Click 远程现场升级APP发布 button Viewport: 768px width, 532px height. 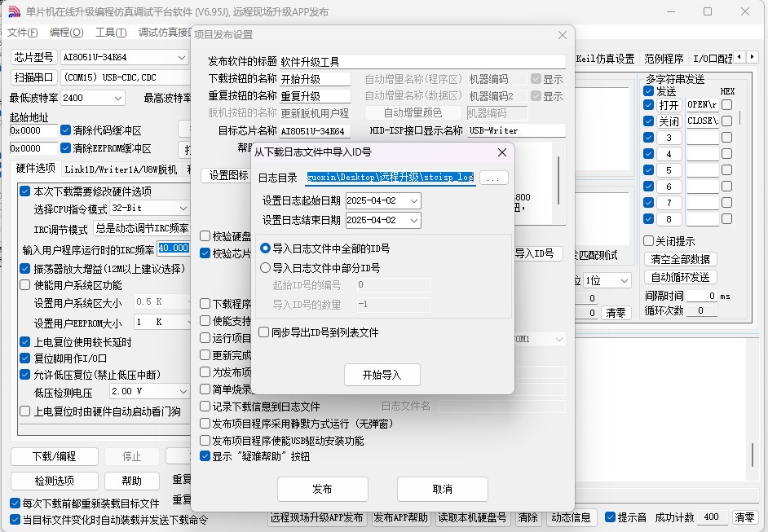coord(317,517)
